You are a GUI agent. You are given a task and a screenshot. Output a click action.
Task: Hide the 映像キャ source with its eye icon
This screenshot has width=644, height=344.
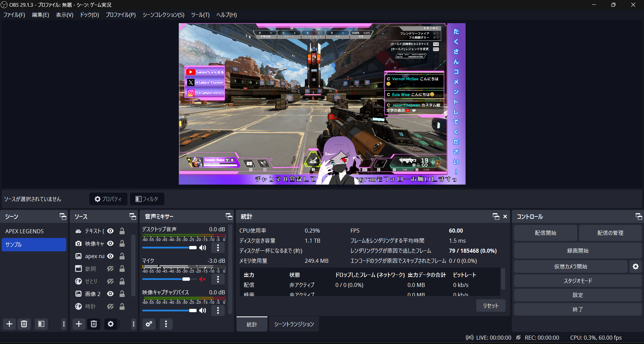110,244
